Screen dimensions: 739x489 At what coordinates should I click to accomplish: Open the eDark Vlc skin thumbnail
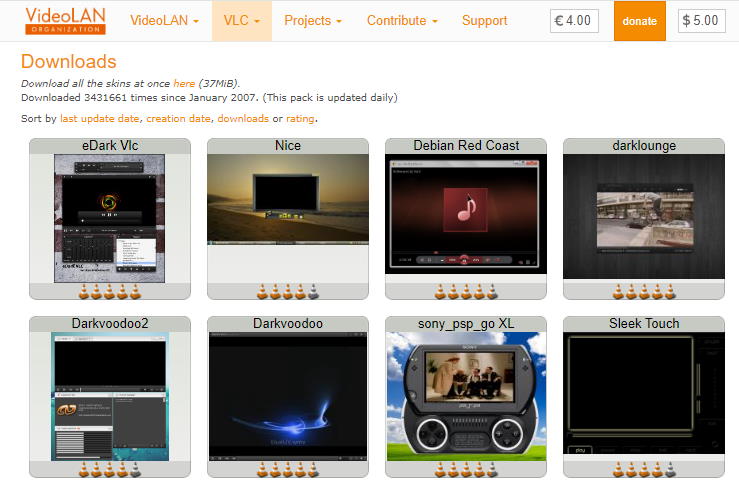pyautogui.click(x=109, y=219)
